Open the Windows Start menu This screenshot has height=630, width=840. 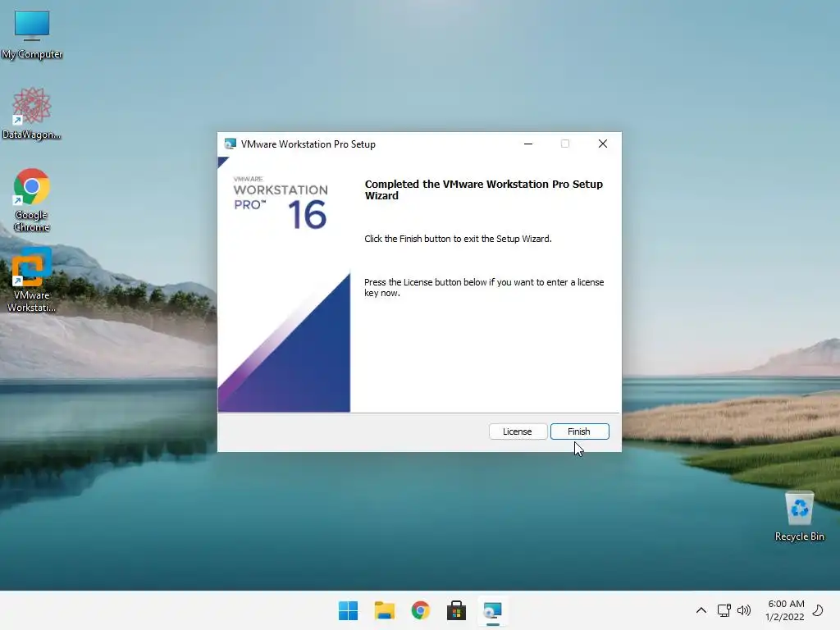[x=348, y=610]
